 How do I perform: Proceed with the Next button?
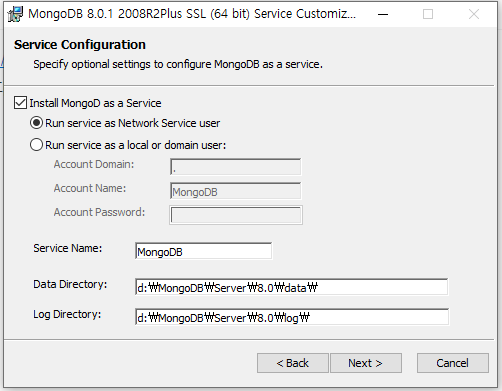(366, 363)
